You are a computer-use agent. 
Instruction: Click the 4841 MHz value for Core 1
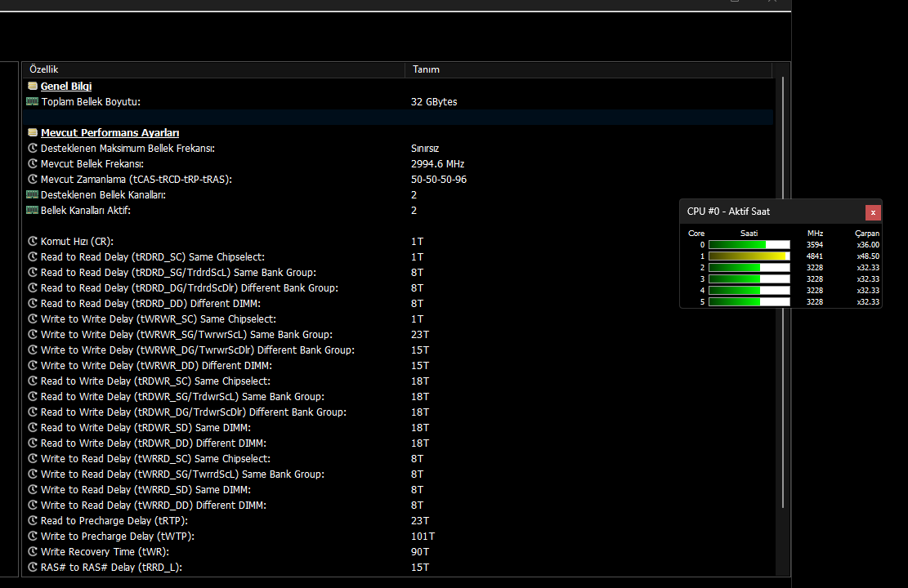click(814, 256)
